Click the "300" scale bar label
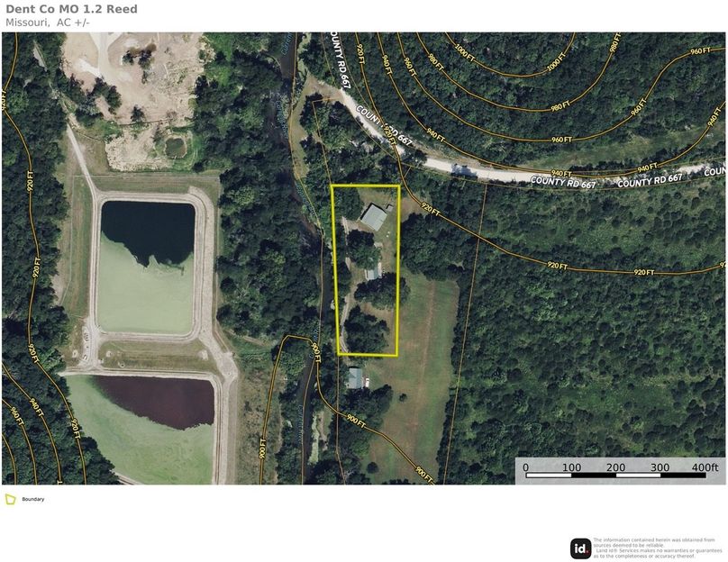This screenshot has height=562, width=728. point(660,467)
